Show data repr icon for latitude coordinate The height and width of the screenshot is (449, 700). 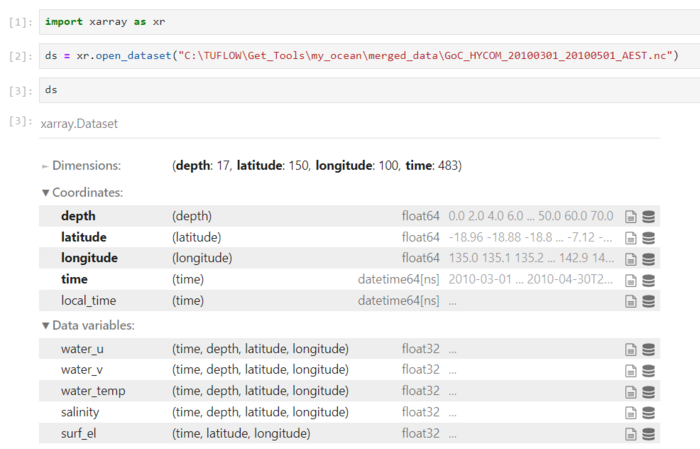click(648, 238)
